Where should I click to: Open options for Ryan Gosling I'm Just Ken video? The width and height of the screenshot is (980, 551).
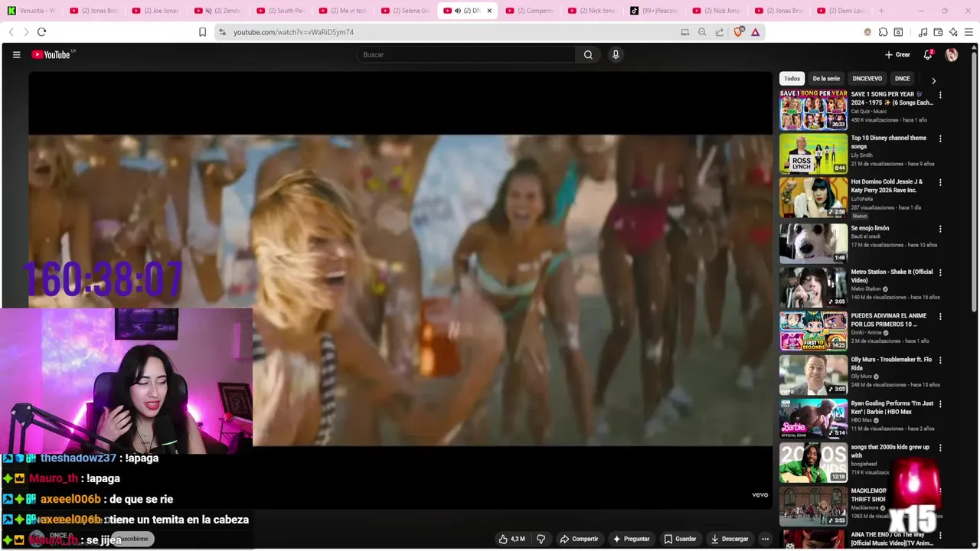tap(940, 404)
